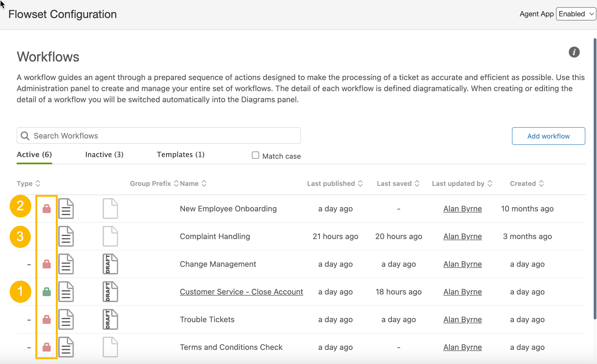Open Alan Byrne link in Change Management row
This screenshot has width=597, height=364.
(463, 264)
